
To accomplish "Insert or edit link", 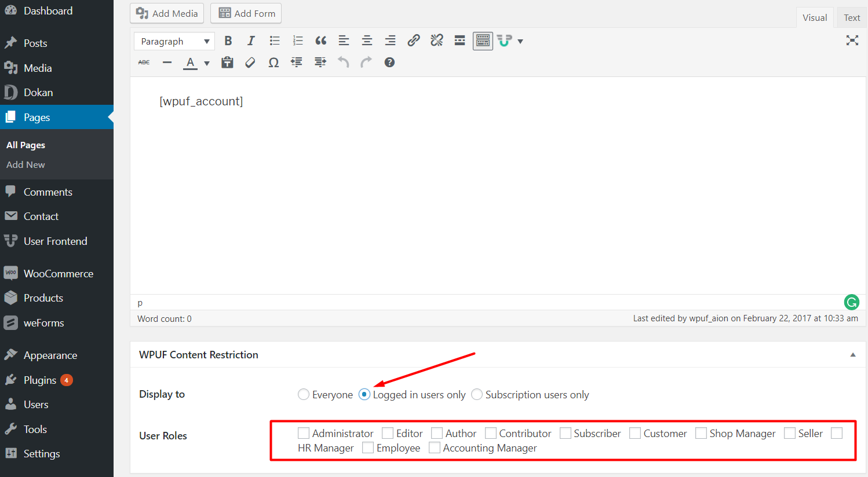I will (x=413, y=41).
